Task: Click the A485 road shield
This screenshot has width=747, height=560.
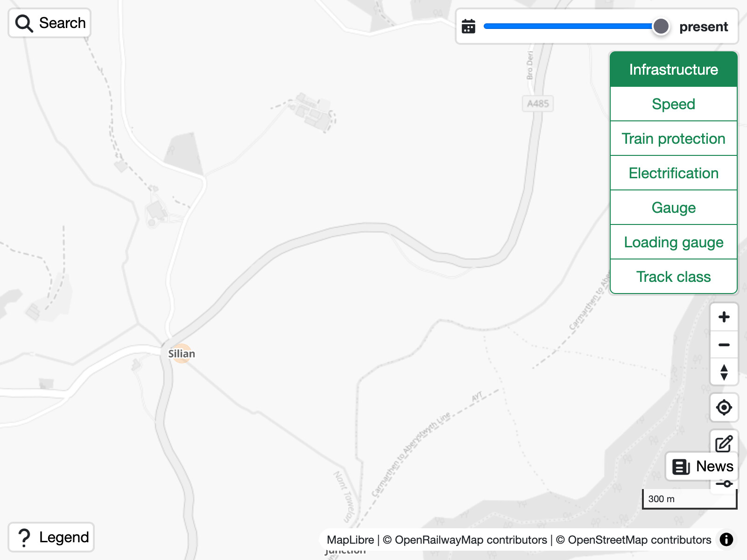Action: coord(538,104)
